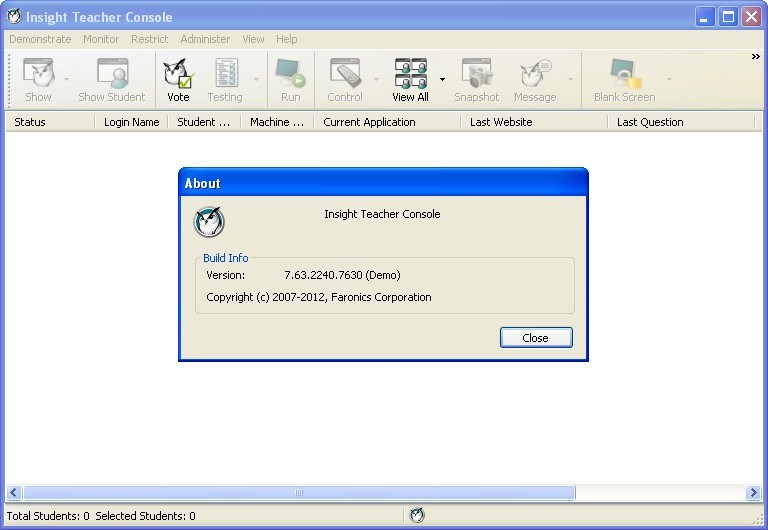The height and width of the screenshot is (530, 768).
Task: Click the Blank Screen toolbar icon
Action: 625,73
